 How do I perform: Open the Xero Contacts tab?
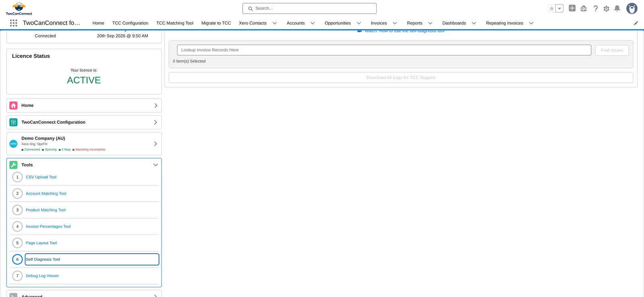point(253,23)
